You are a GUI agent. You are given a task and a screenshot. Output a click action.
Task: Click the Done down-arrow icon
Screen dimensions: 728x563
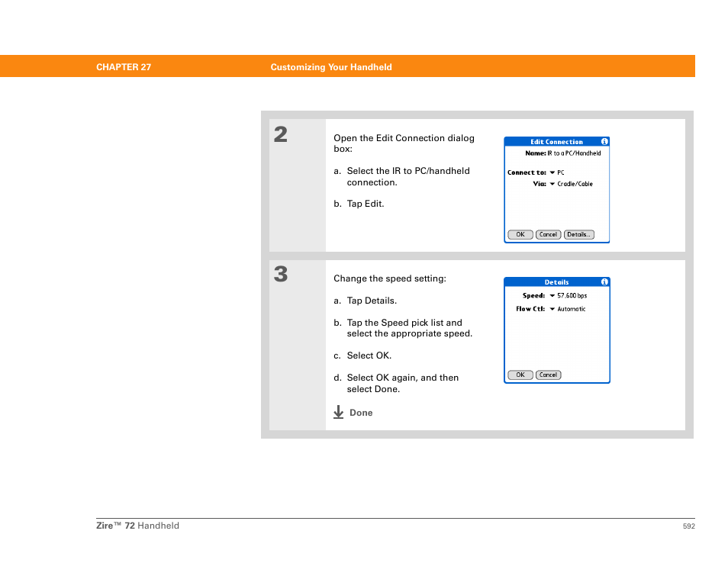coord(339,412)
